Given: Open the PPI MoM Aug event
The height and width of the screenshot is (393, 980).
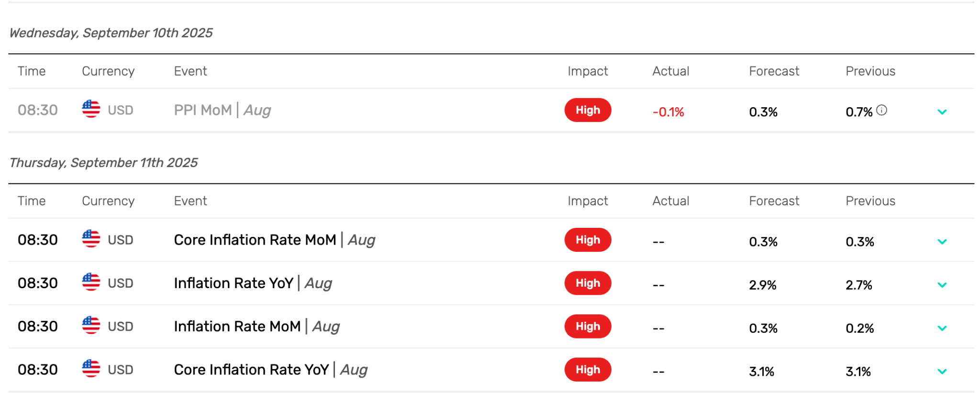Looking at the screenshot, I should point(222,110).
